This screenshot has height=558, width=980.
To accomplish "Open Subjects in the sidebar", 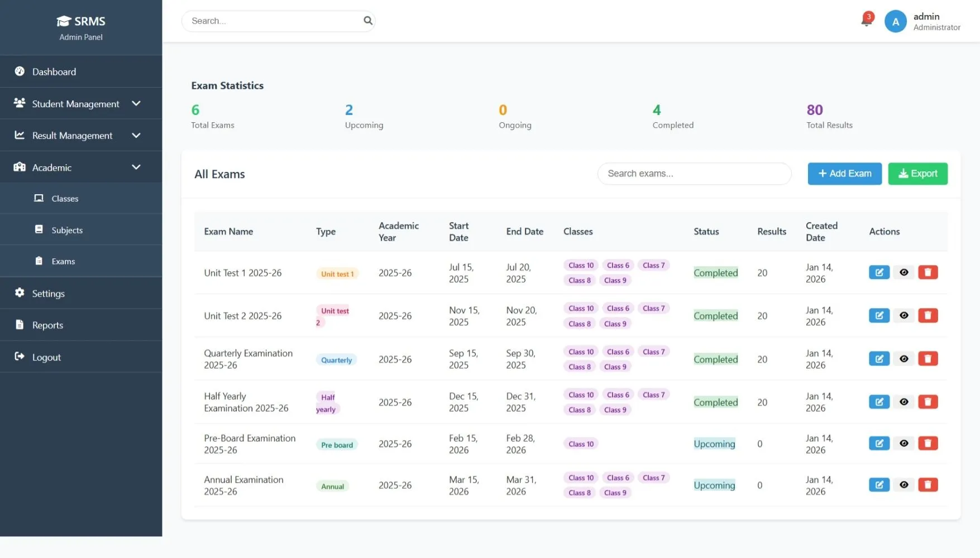I will click(66, 229).
